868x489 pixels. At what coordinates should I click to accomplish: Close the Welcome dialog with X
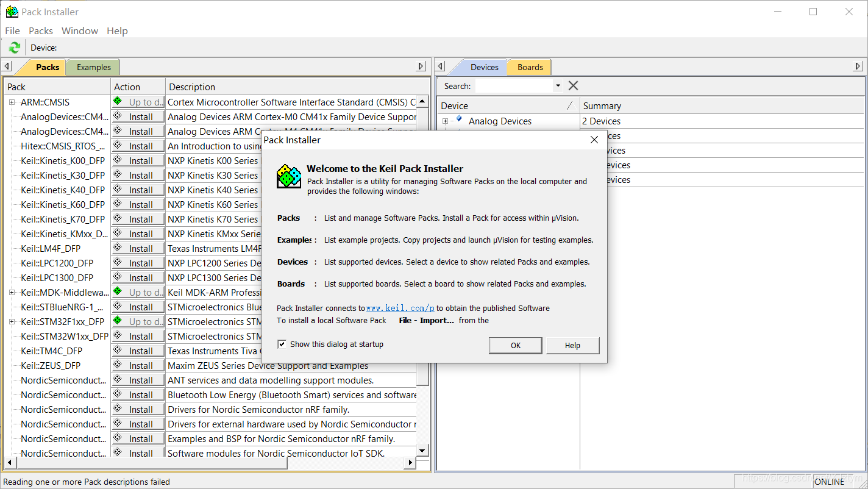594,140
